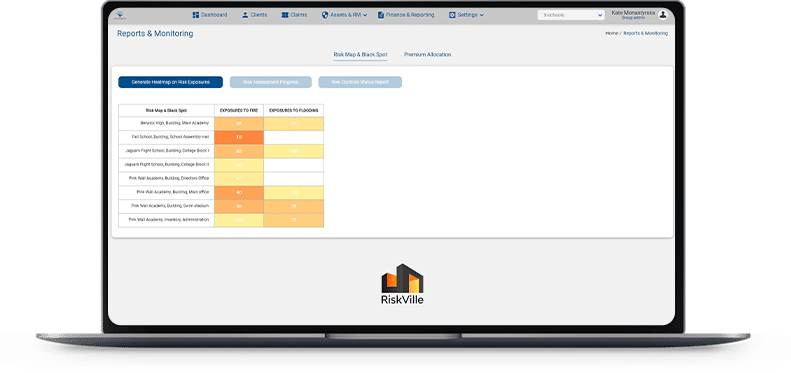Click flooding exposure cell for Swim stadium
This screenshot has height=373, width=791.
(x=294, y=206)
